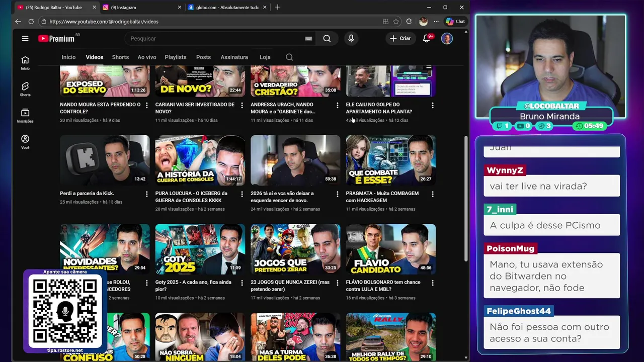Go to Início in the sidebar
Viewport: 644px width, 362px height.
point(25,63)
